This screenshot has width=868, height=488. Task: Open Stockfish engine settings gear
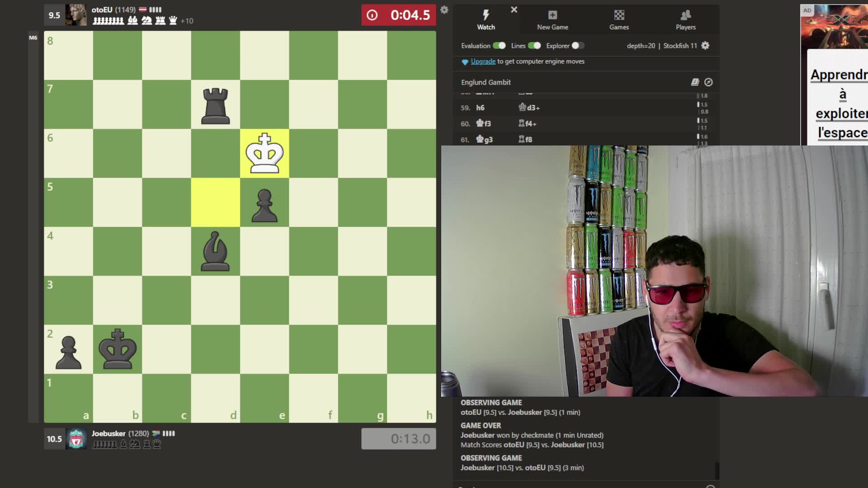point(705,46)
